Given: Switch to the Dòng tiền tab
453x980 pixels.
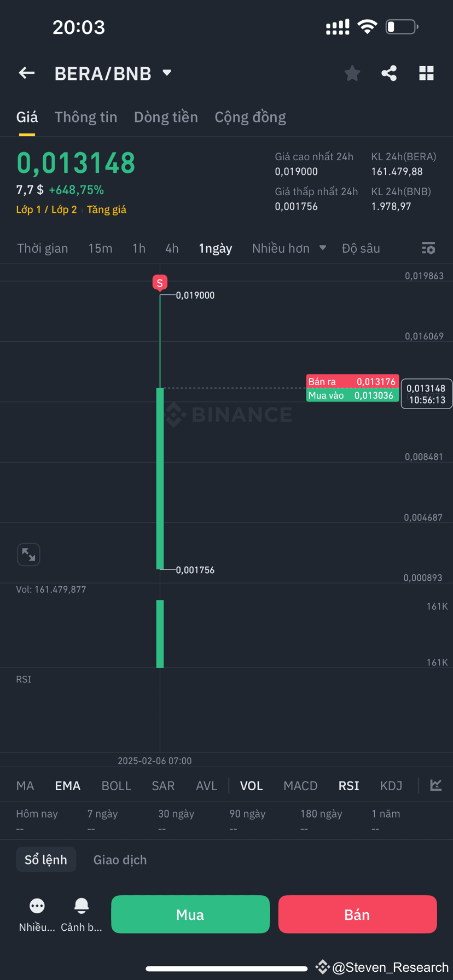Looking at the screenshot, I should [x=166, y=117].
